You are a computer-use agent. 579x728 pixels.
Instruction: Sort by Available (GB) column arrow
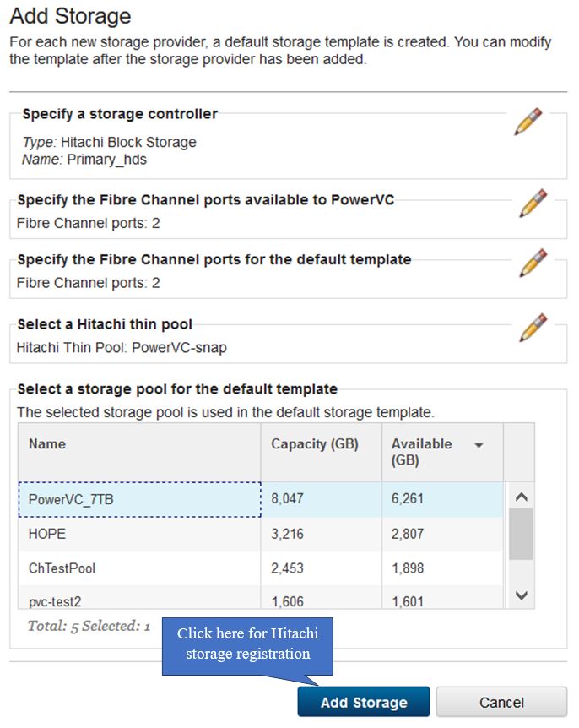(479, 445)
